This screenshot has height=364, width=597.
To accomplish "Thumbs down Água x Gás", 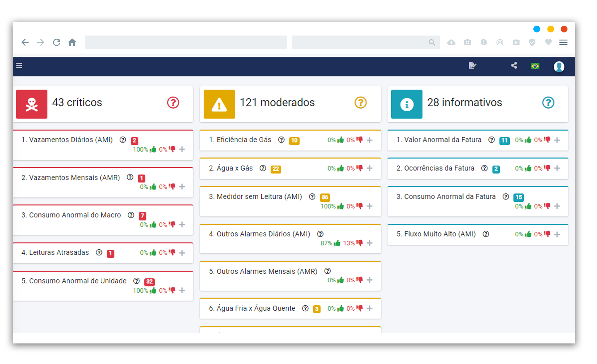I will click(x=359, y=168).
